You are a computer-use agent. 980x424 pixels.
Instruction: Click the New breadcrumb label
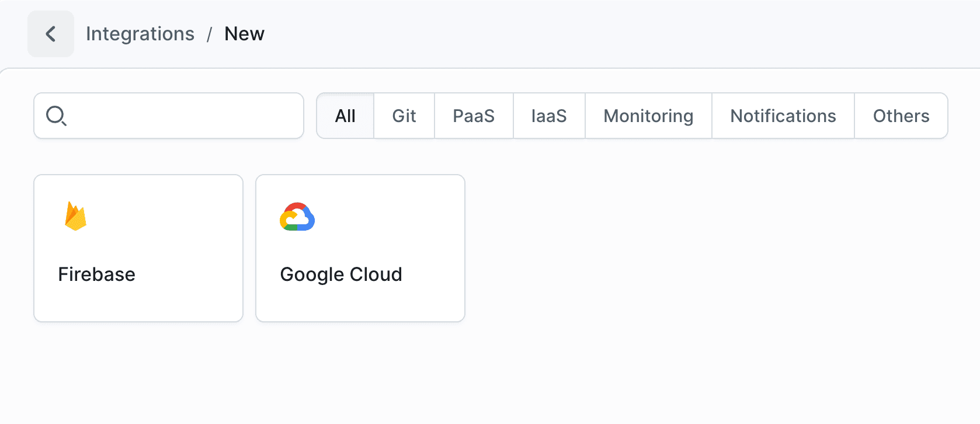[244, 33]
